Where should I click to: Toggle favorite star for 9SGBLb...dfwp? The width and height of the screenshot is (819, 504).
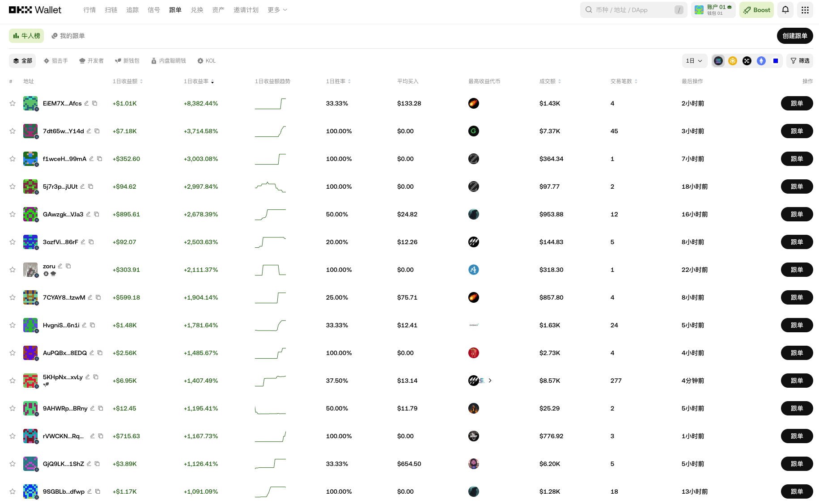13,491
